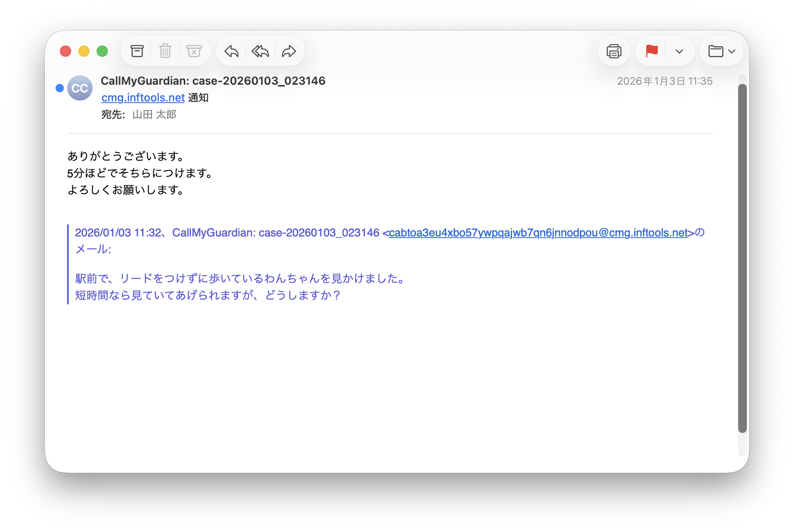794x532 pixels.
Task: Delete the email using the trash icon
Action: [x=165, y=51]
